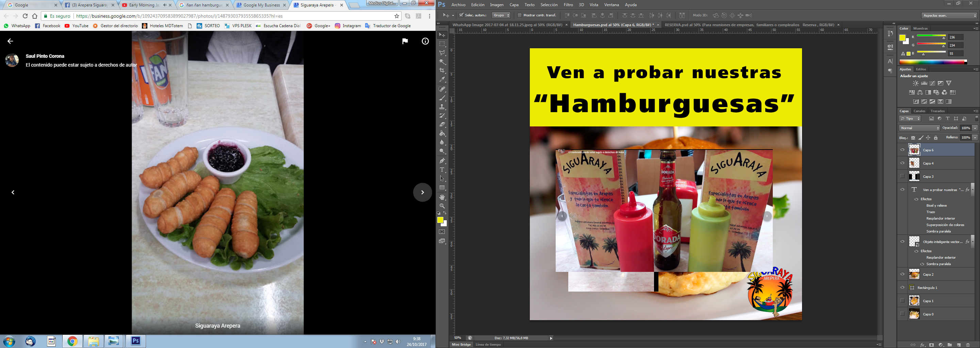Click the yellow foreground color swatch

click(440, 220)
